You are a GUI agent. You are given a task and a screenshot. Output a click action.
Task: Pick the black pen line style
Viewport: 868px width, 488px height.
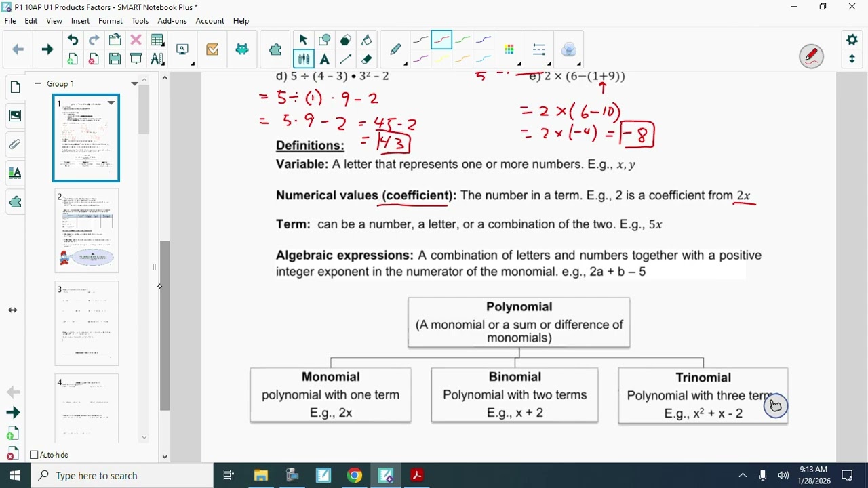point(420,40)
